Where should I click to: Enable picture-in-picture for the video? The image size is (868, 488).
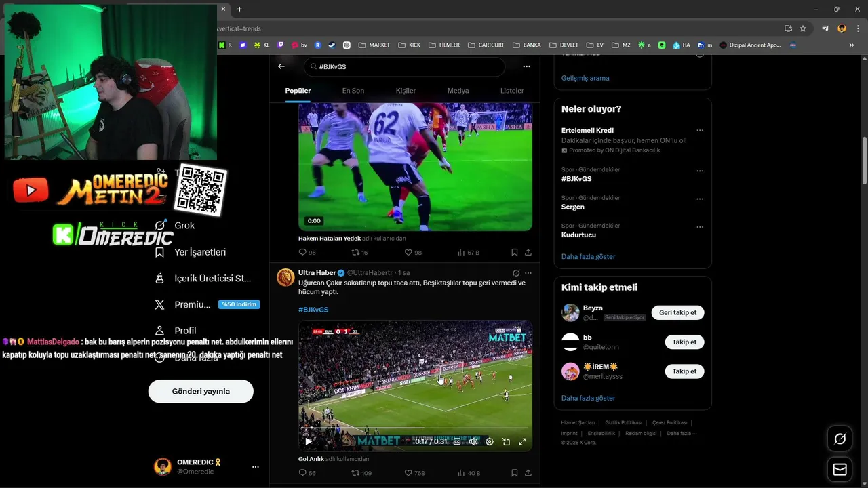(x=506, y=441)
